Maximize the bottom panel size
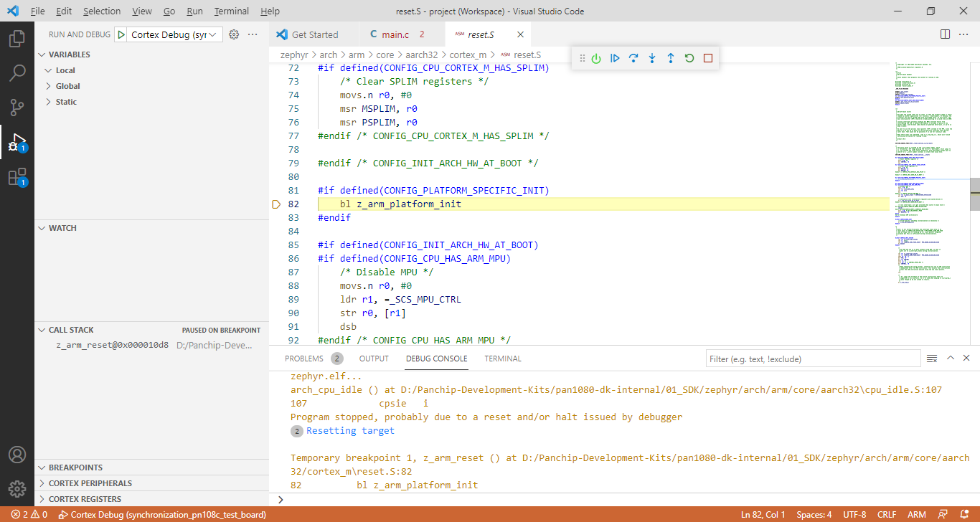Screen dimensions: 980x522 (951, 359)
